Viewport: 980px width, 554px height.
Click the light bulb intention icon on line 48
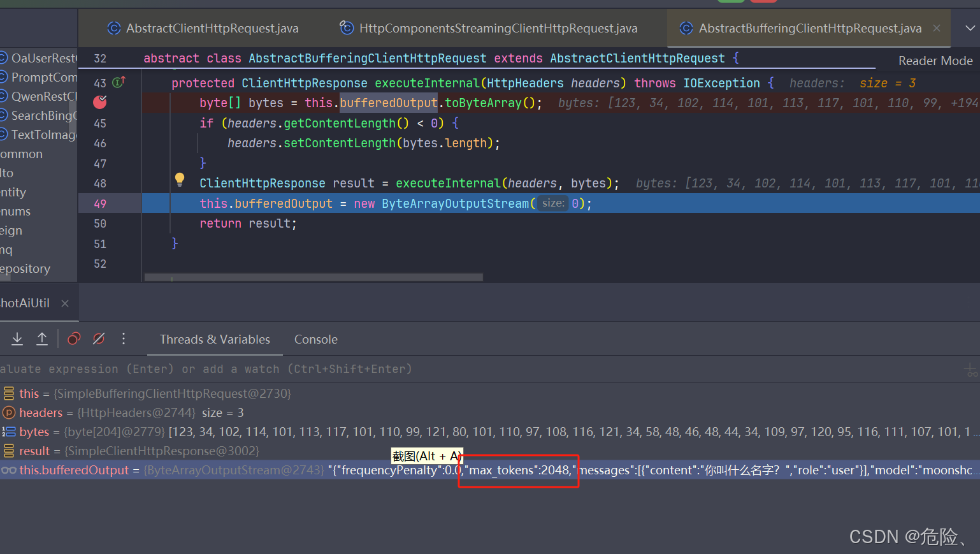pyautogui.click(x=180, y=179)
